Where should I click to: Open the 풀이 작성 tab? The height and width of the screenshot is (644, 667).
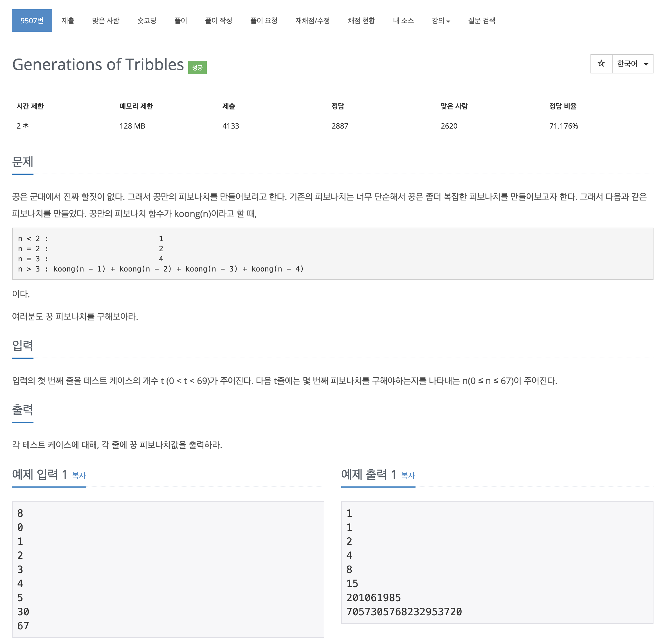click(219, 21)
